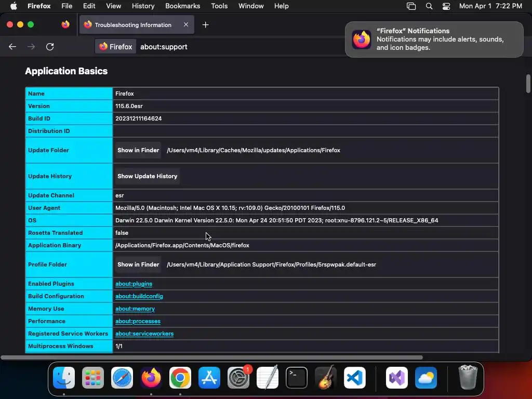Open the Apple menu
532x399 pixels.
[14, 6]
